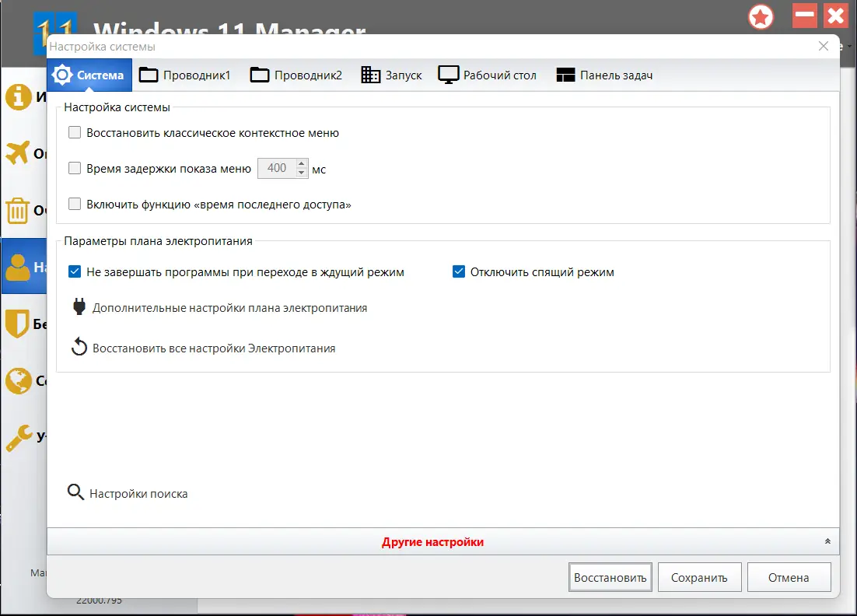The height and width of the screenshot is (616, 857).
Task: Expand the Другие настройки bar
Action: 442,541
